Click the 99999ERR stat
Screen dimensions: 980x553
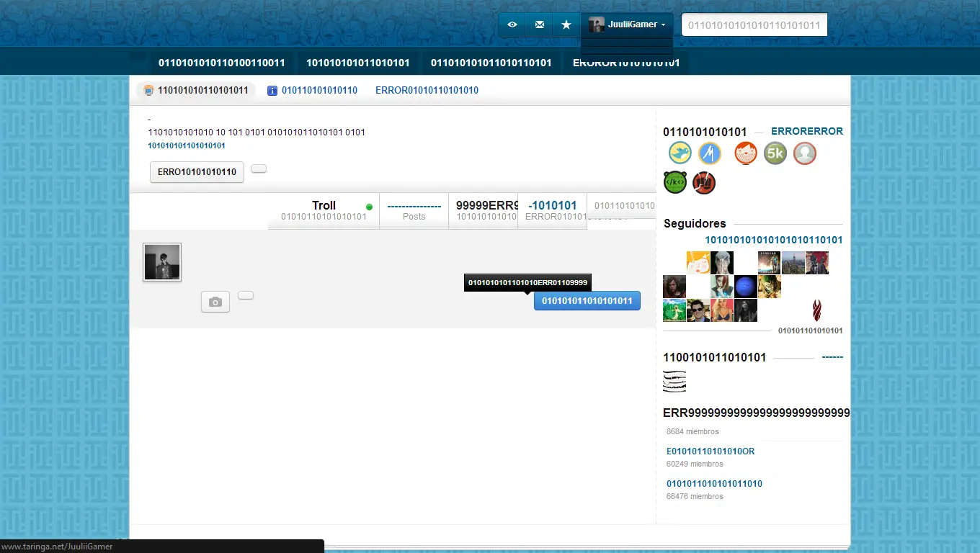(483, 210)
